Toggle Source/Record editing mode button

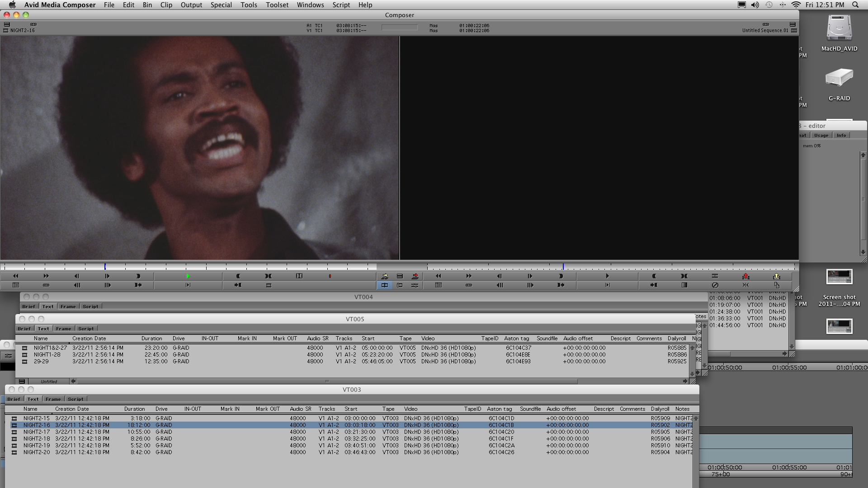(385, 285)
